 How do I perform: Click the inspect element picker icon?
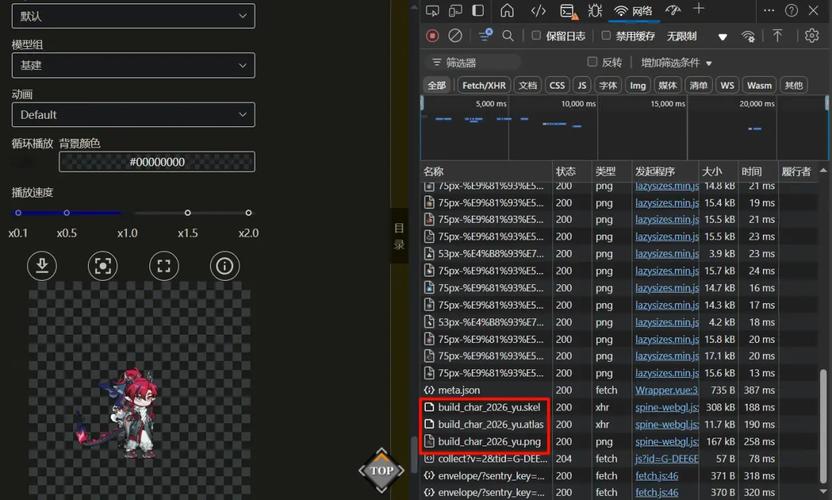[432, 10]
